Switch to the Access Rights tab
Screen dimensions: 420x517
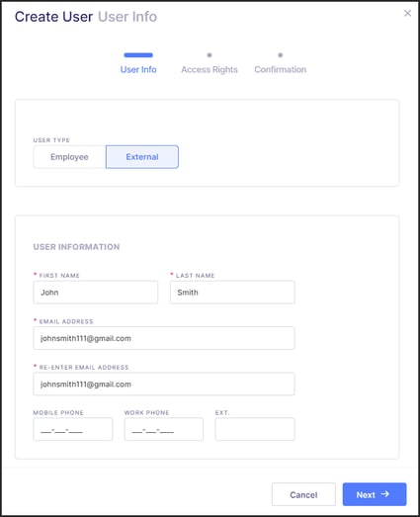click(x=210, y=69)
